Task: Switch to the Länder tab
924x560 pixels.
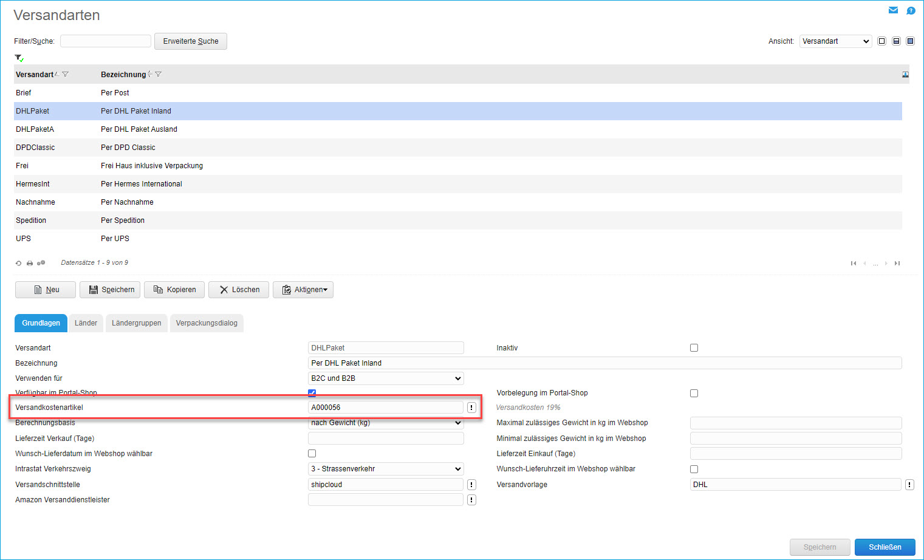Action: click(x=86, y=323)
